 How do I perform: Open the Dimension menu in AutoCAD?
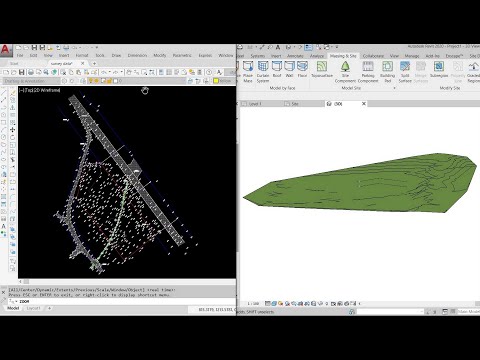click(137, 55)
